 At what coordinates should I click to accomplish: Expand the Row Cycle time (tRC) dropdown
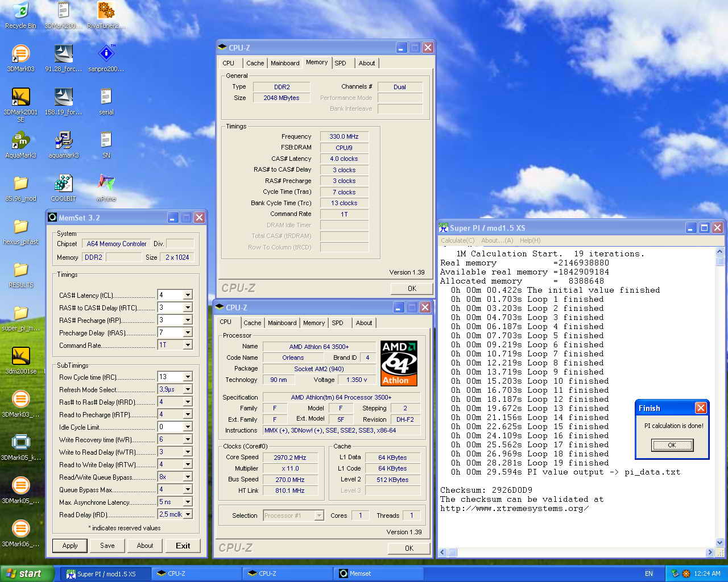click(188, 377)
